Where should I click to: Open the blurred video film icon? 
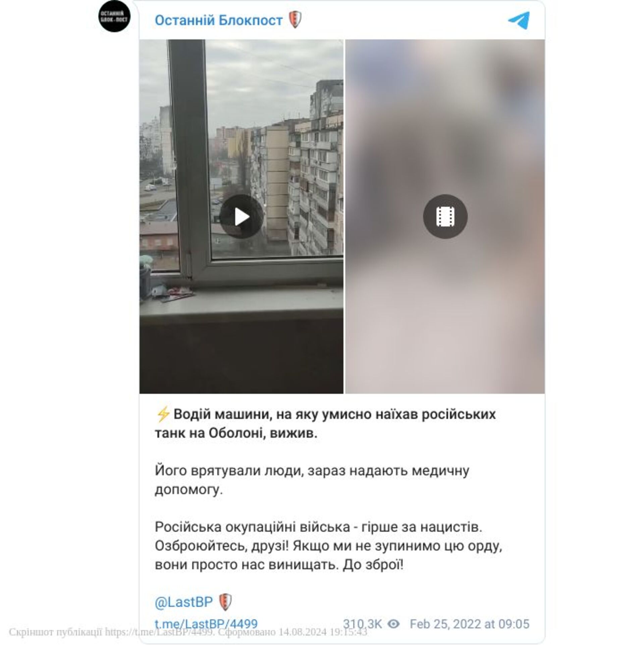[445, 216]
